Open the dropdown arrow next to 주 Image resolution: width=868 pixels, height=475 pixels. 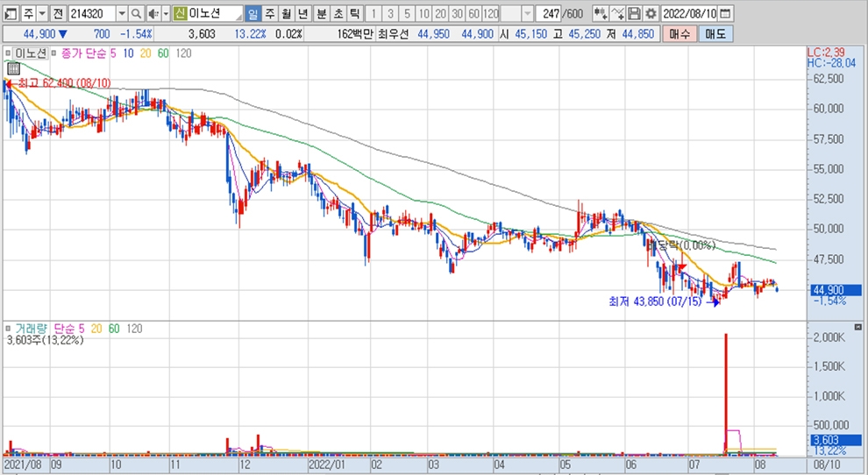point(41,14)
